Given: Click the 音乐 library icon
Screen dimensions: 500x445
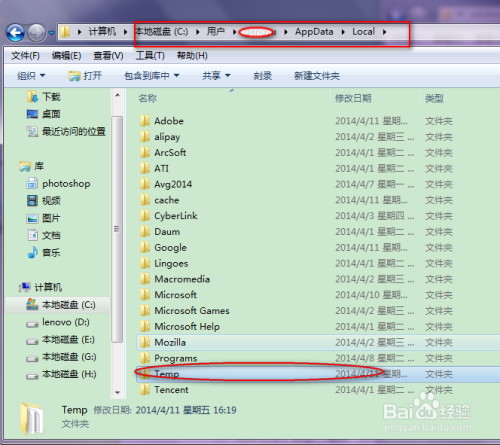Looking at the screenshot, I should pos(32,252).
